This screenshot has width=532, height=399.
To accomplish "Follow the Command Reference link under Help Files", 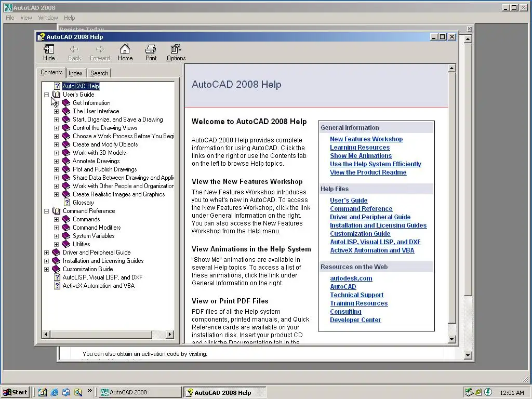I will [361, 209].
